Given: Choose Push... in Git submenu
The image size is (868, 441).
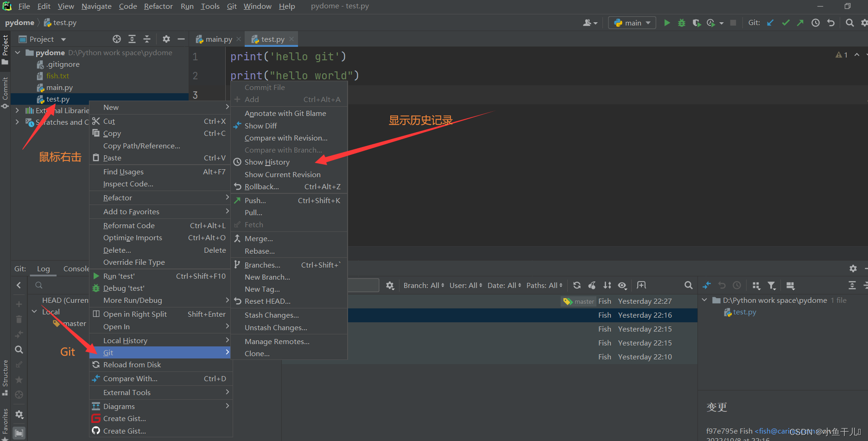Looking at the screenshot, I should coord(289,200).
